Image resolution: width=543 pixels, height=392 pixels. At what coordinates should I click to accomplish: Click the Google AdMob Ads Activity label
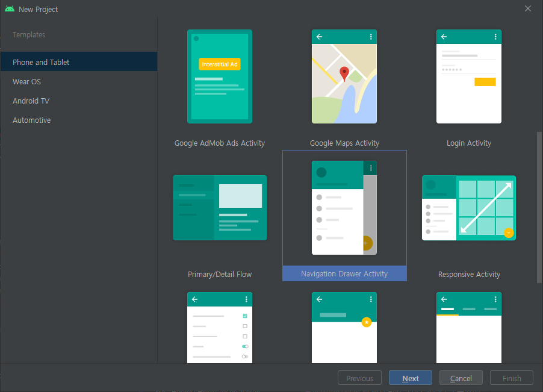(x=220, y=143)
